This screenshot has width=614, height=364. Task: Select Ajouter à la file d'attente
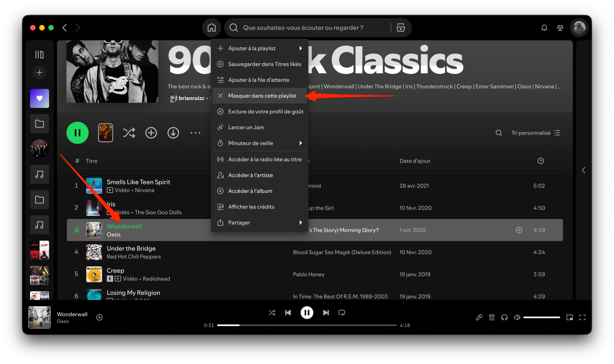pyautogui.click(x=260, y=80)
